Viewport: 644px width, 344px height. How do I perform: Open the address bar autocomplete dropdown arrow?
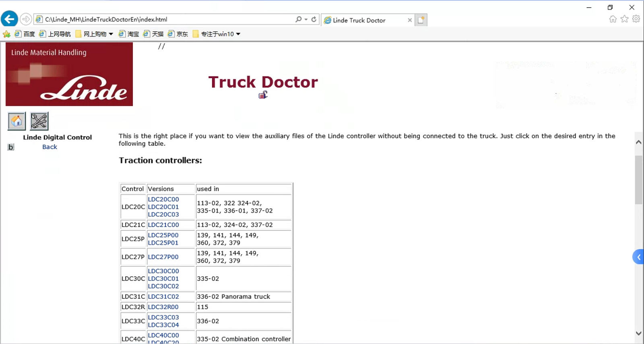coord(306,19)
